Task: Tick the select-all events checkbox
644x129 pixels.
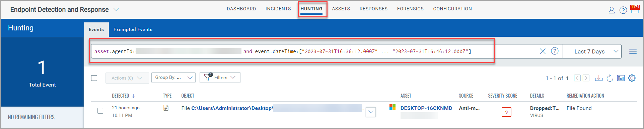Action: click(94, 78)
